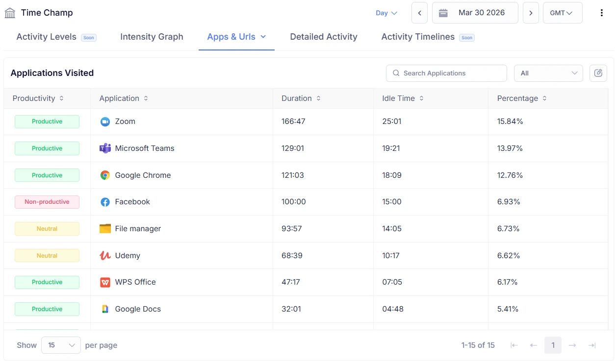The width and height of the screenshot is (615, 364).
Task: Click the edit report icon beside the All filter
Action: [598, 73]
